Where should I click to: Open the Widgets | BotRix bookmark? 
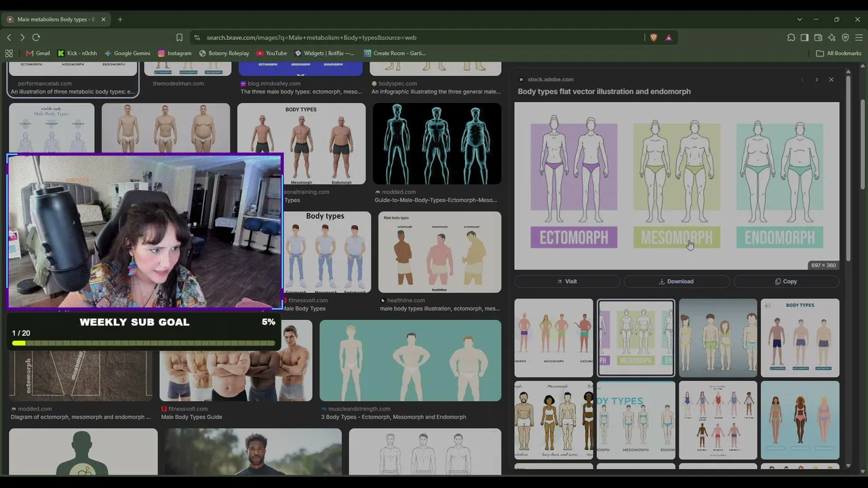(325, 53)
